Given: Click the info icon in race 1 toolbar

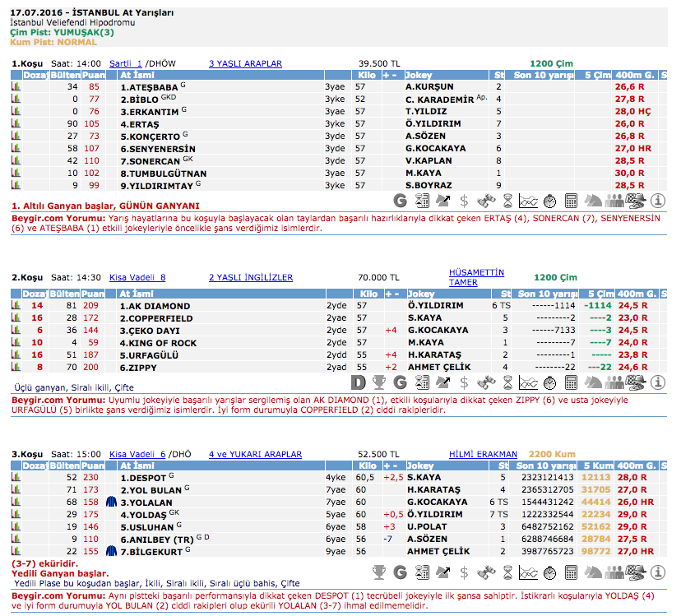Looking at the screenshot, I should 657,200.
